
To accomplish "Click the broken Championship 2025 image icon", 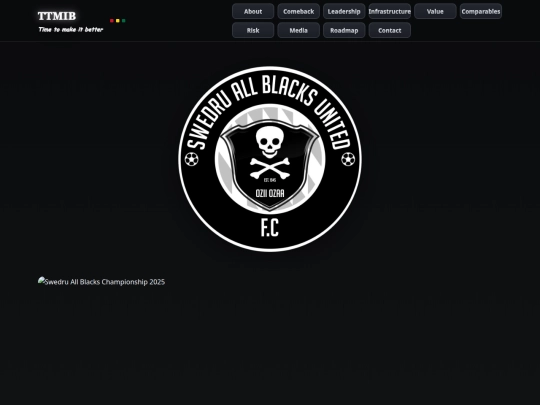I will point(41,281).
